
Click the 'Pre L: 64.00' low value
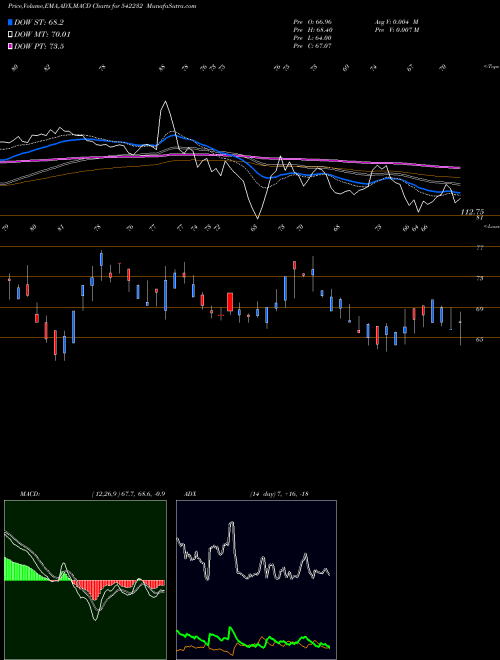click(x=313, y=38)
